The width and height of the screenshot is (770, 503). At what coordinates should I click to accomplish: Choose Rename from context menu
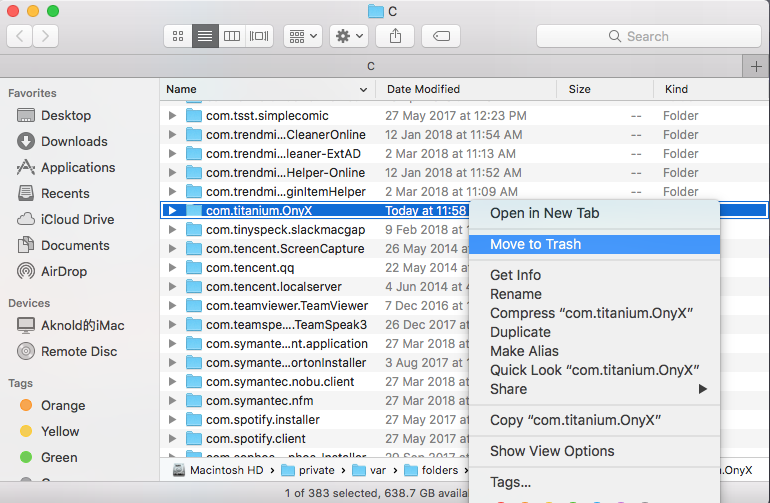[x=594, y=294]
